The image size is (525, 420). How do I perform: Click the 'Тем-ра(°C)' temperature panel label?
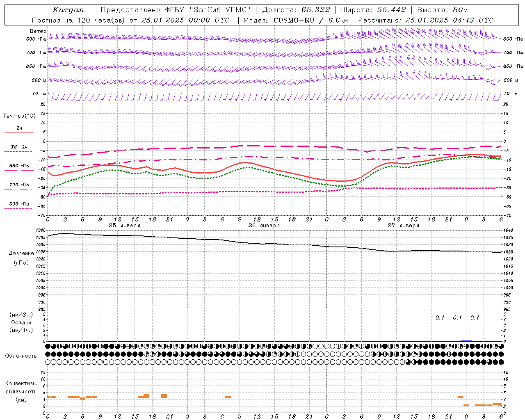(x=19, y=116)
